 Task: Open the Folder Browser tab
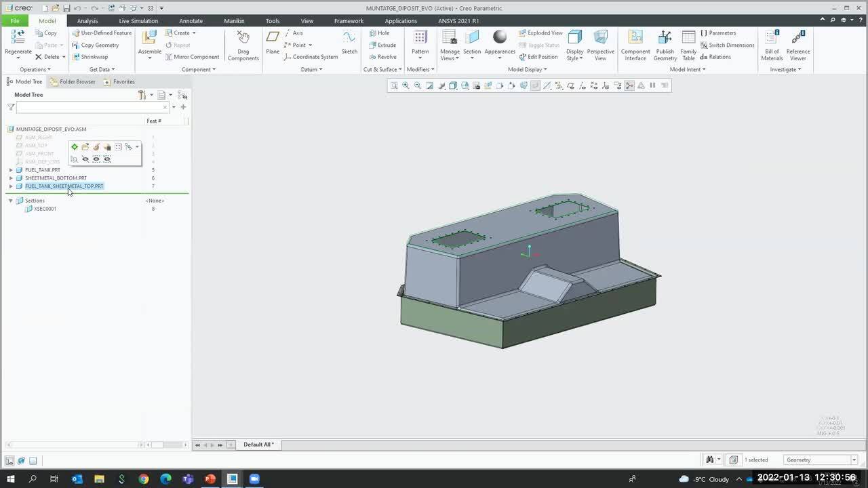click(73, 82)
